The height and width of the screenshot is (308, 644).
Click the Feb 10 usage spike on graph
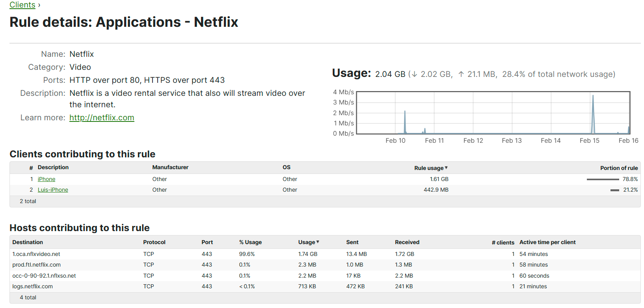(405, 122)
